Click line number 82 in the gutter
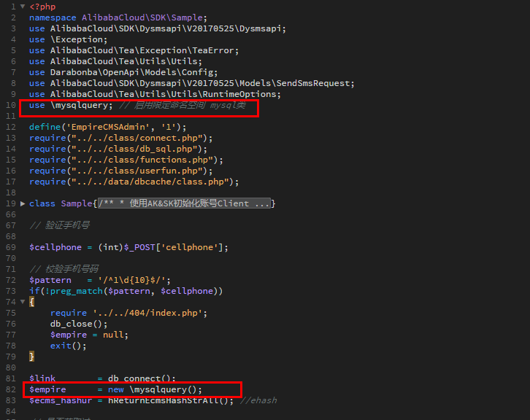The height and width of the screenshot is (420, 530). [x=10, y=389]
